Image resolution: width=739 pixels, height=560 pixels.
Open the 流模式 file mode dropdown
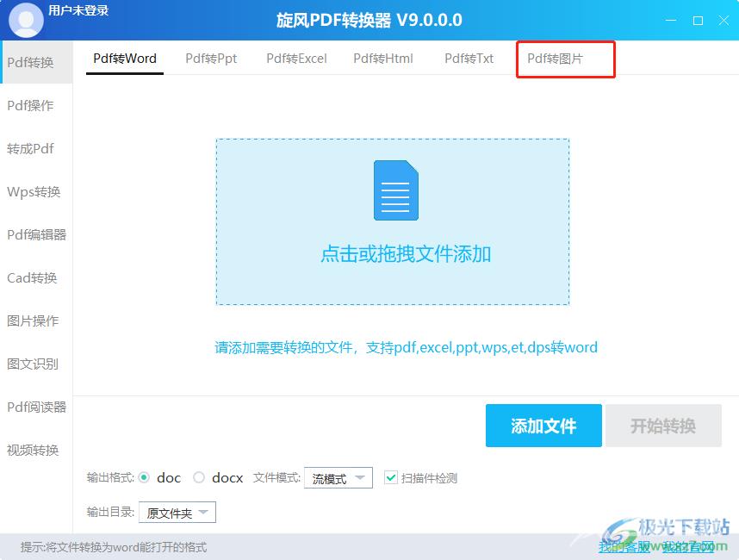[x=338, y=478]
